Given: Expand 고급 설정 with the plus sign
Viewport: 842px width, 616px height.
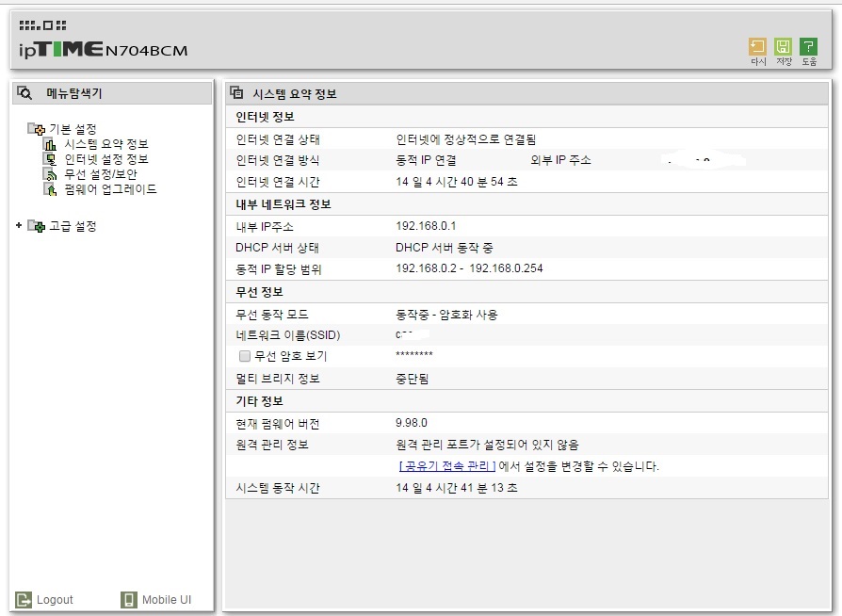Looking at the screenshot, I should tap(19, 225).
